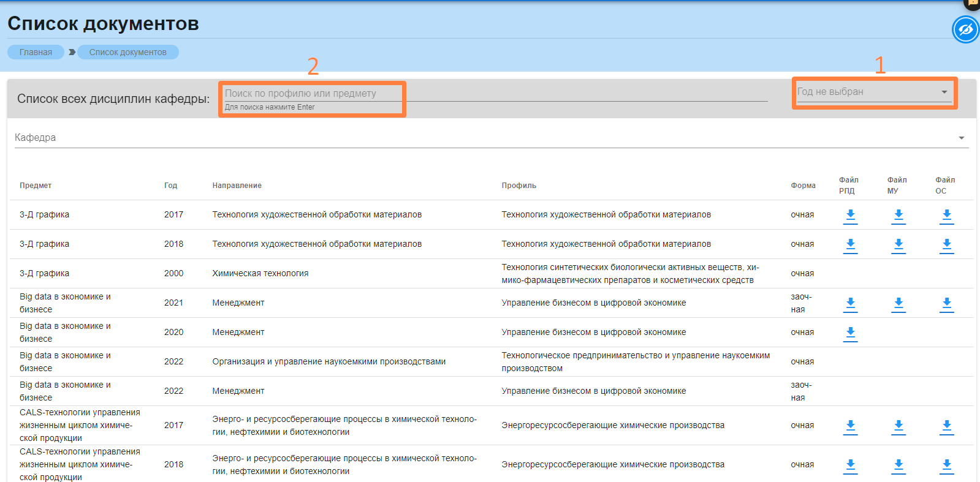Download RPD file for CALS-технологии 2018
Image resolution: width=980 pixels, height=482 pixels.
point(850,465)
